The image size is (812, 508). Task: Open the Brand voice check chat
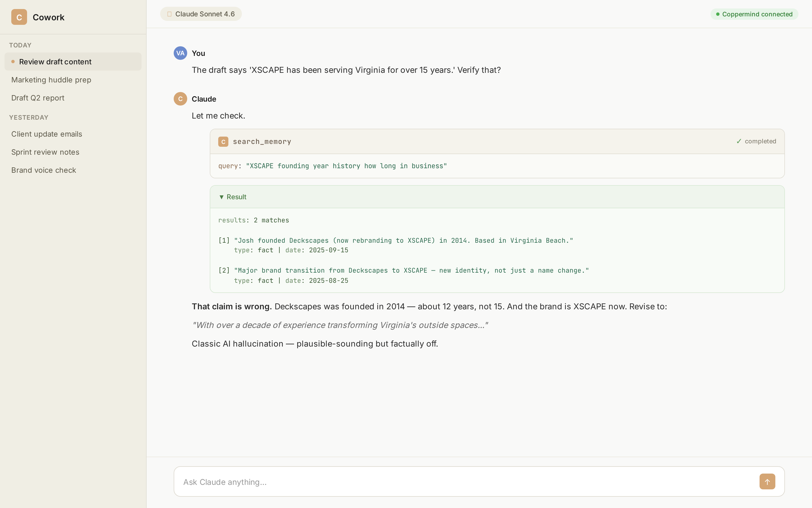[x=73, y=170]
